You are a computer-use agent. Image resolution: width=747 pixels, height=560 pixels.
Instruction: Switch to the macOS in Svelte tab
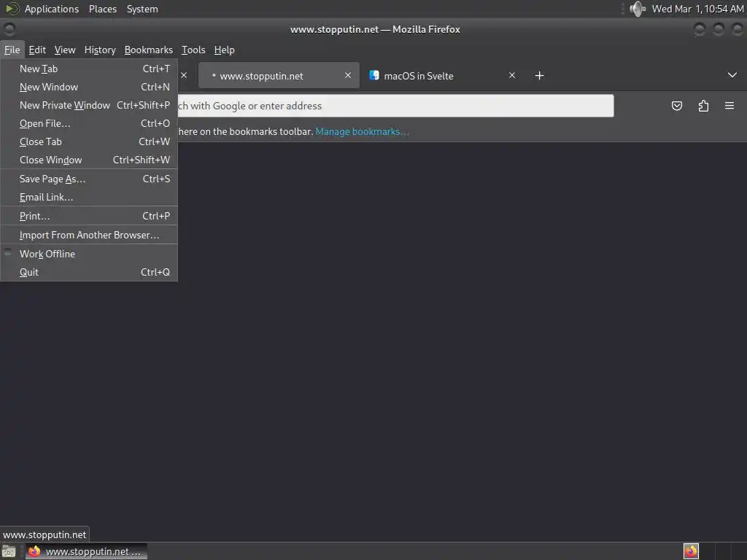[x=443, y=75]
